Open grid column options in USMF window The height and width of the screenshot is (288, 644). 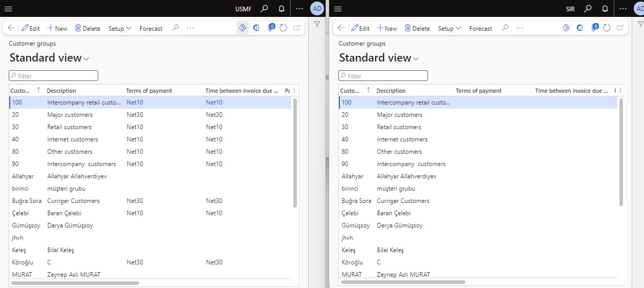tap(294, 91)
